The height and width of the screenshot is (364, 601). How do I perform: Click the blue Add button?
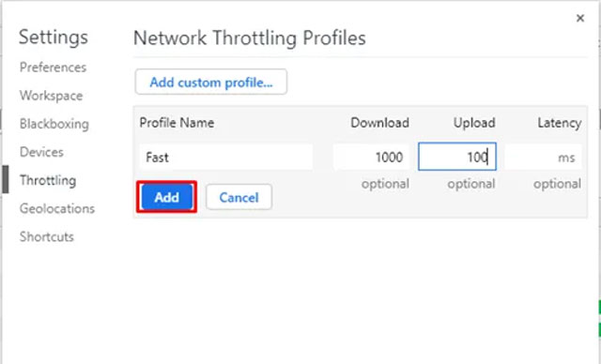167,197
